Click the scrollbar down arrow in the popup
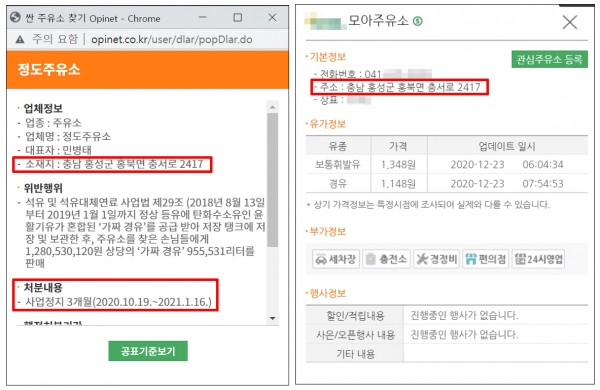Viewport: 600px width, 390px height. point(272,318)
